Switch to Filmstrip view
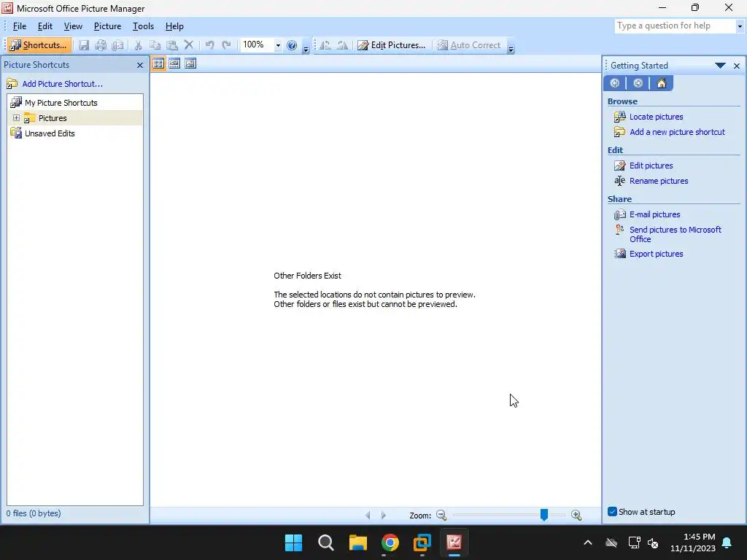 click(x=174, y=63)
